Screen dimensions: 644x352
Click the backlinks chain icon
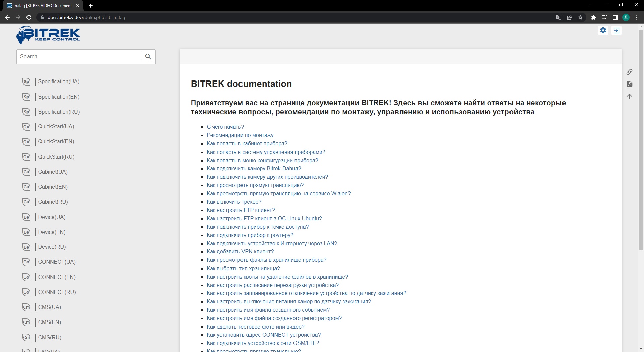pos(629,72)
